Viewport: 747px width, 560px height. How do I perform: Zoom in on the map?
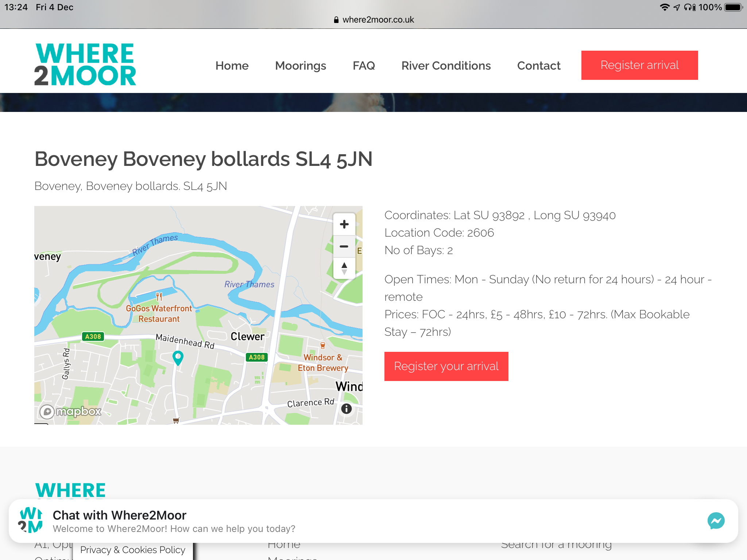click(344, 224)
